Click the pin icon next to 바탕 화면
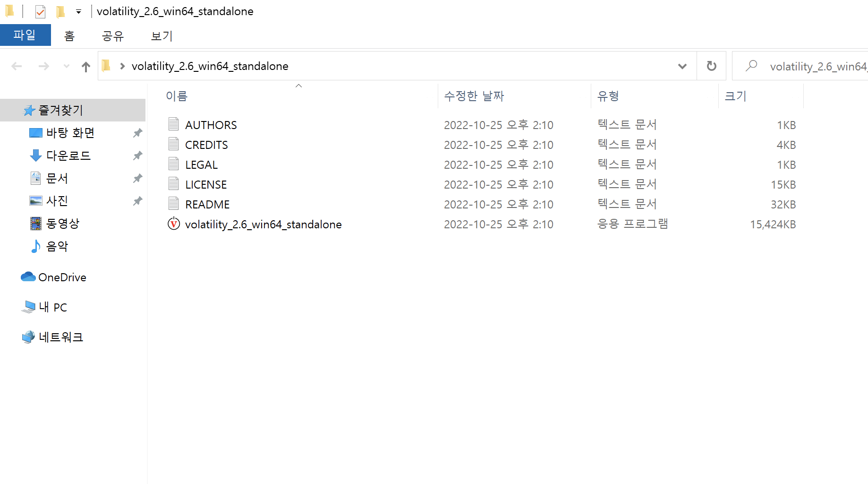The width and height of the screenshot is (868, 484). pyautogui.click(x=137, y=133)
